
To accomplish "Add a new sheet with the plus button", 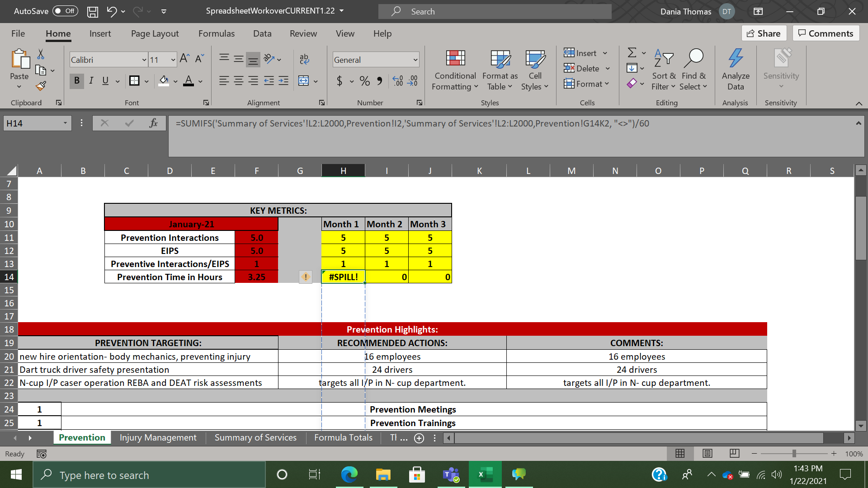I will [419, 438].
